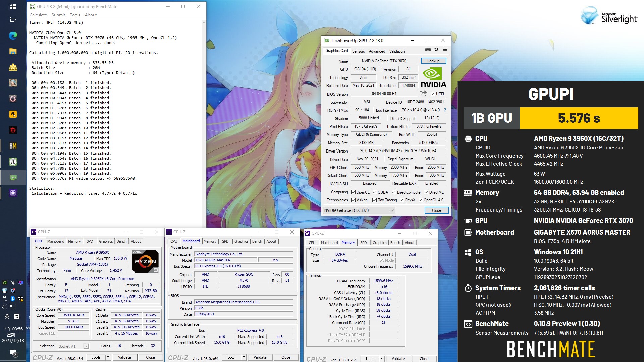Viewport: 644px width, 362px height.
Task: Open the Windows Start button
Action: click(13, 6)
